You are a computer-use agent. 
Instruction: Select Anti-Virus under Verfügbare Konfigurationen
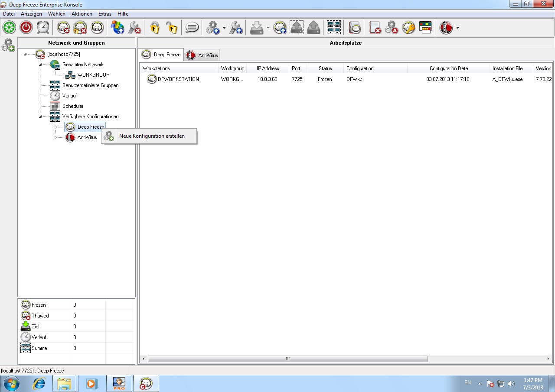(x=87, y=137)
